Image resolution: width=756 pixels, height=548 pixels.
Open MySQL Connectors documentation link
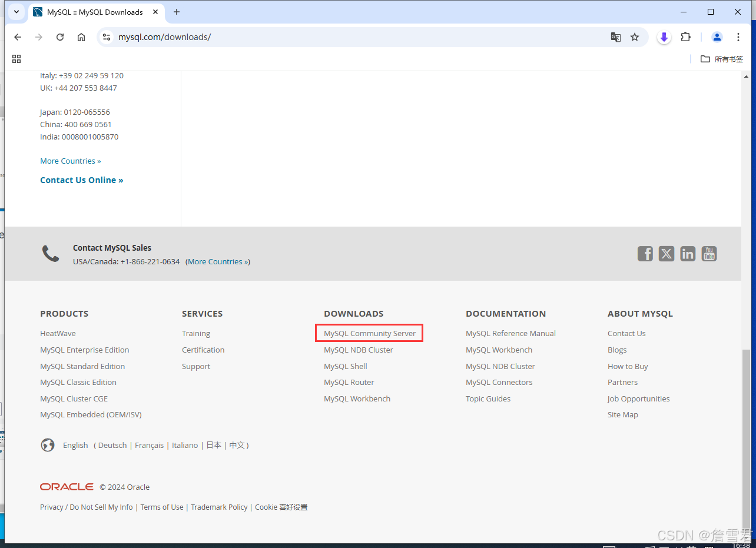[499, 382]
